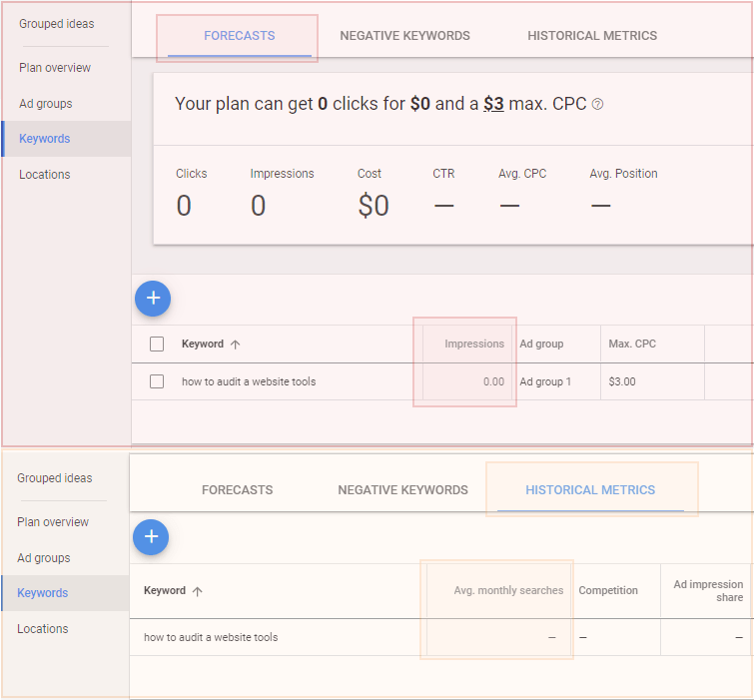754x700 pixels.
Task: Open Ad groups in upper sidebar
Action: tap(46, 104)
